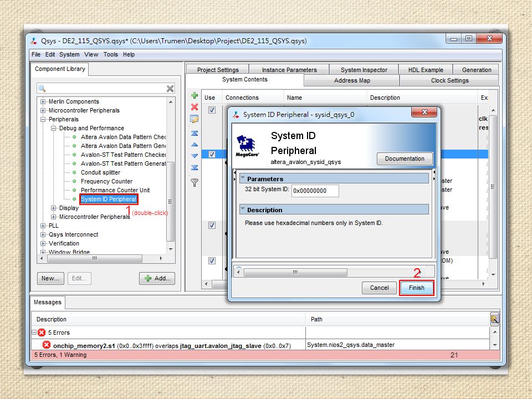Toggle the first Use checkbox

click(212, 110)
